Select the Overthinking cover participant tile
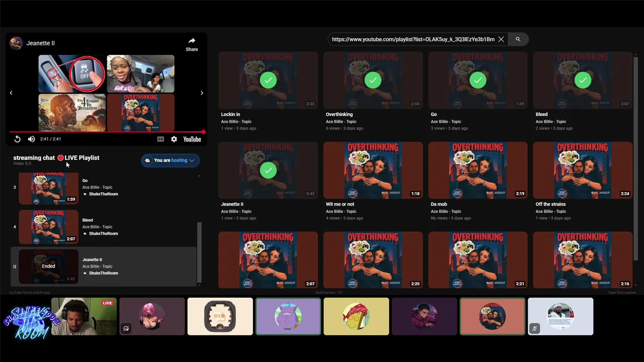The image size is (644, 362). click(493, 316)
